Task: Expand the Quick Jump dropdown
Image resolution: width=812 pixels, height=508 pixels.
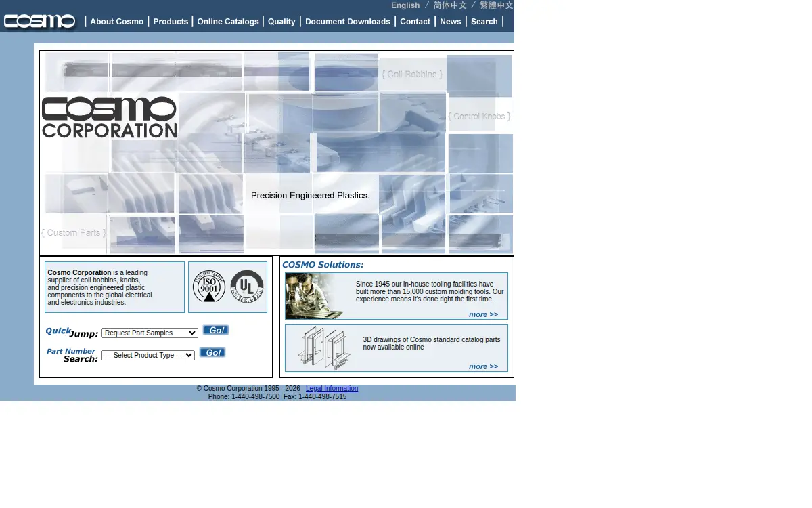Action: tap(150, 333)
